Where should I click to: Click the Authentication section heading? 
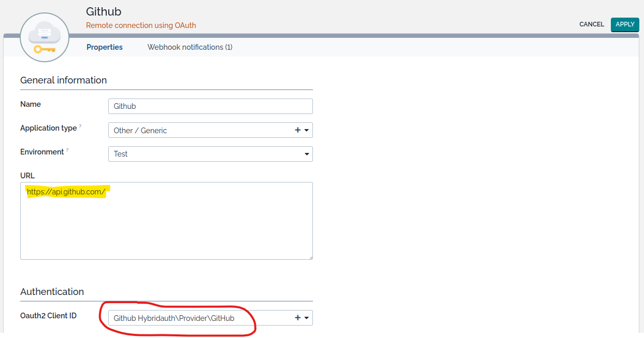52,292
